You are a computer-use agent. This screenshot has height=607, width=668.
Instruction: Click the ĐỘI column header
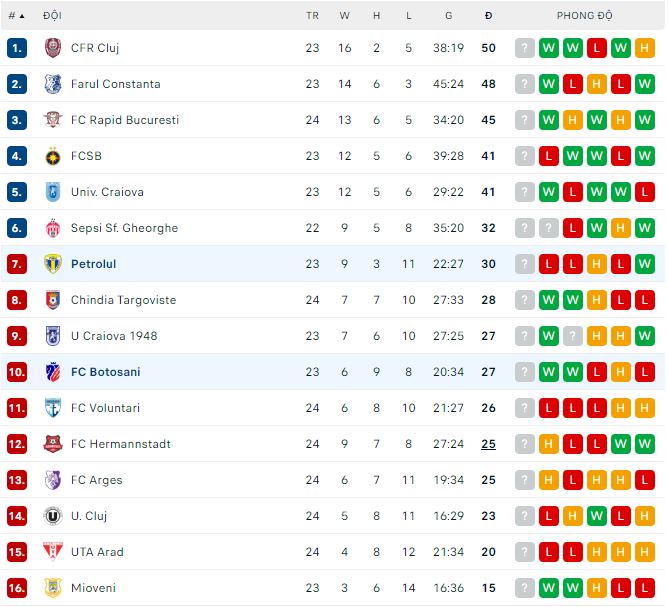(x=52, y=16)
